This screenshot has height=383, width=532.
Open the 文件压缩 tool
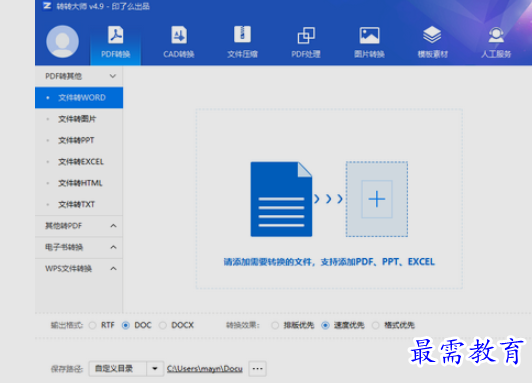[242, 42]
